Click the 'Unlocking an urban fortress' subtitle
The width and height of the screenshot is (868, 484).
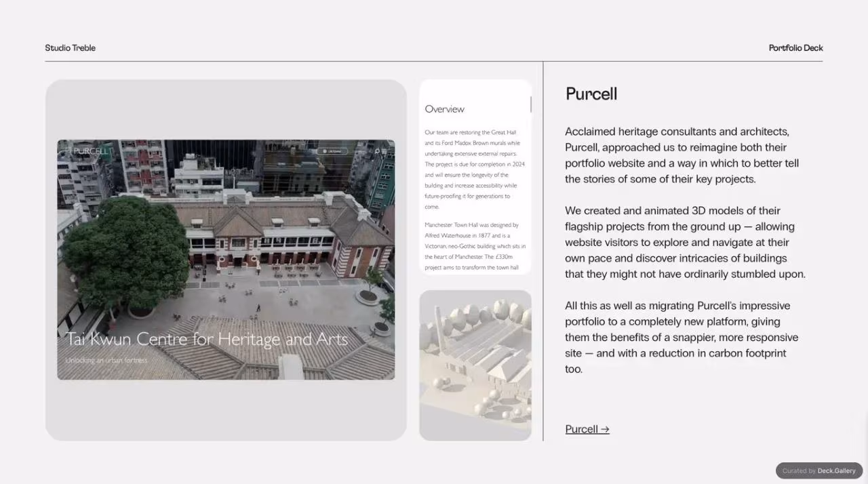click(x=106, y=361)
